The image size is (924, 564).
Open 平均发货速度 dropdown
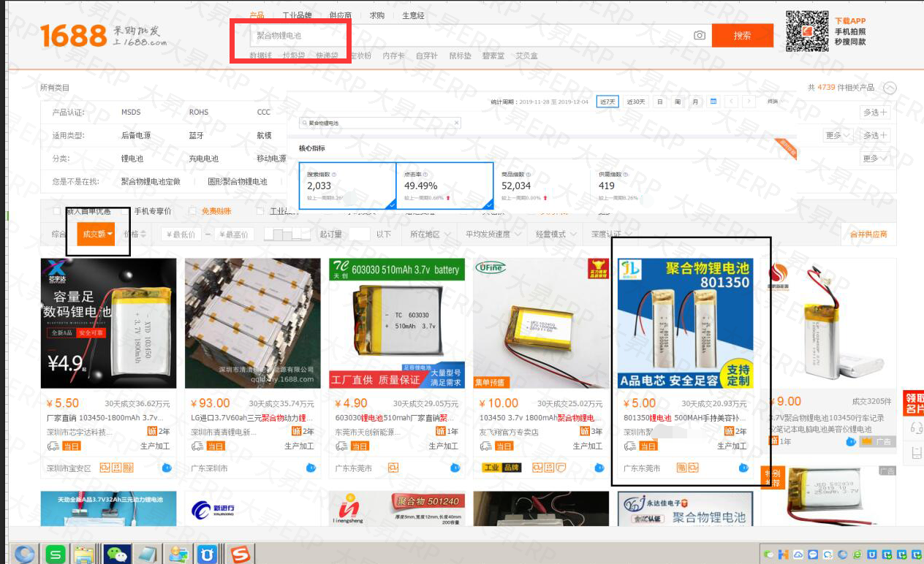493,235
